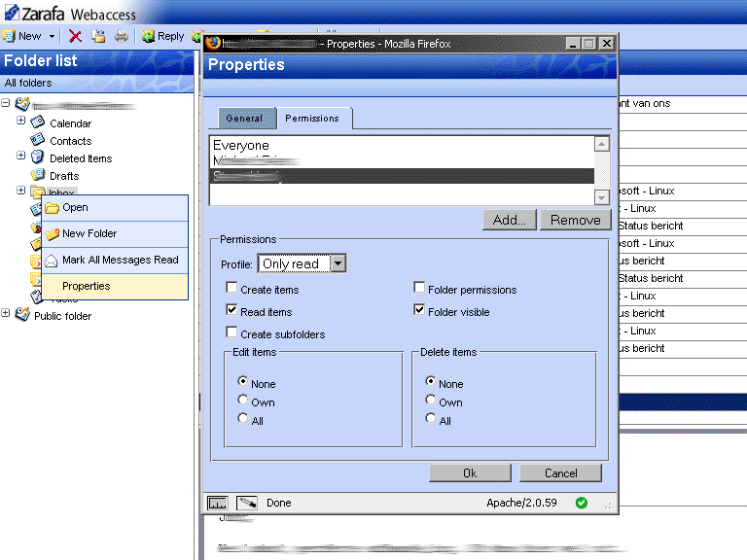Screen dimensions: 747x560
Task: Click the red X delete toolbar icon
Action: tap(75, 36)
